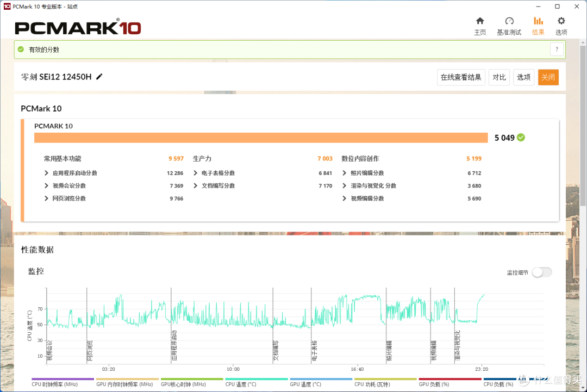Image resolution: width=587 pixels, height=392 pixels.
Task: Click the 选项 button beside 对比
Action: click(x=523, y=77)
